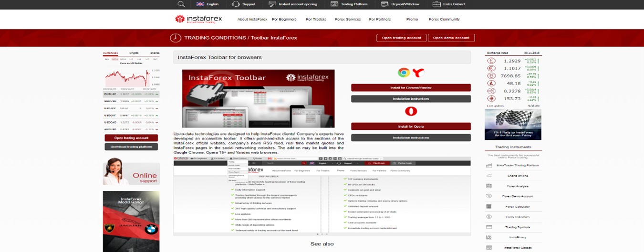Click Open trading account in the left sidebar
644x252 pixels.
pyautogui.click(x=131, y=138)
